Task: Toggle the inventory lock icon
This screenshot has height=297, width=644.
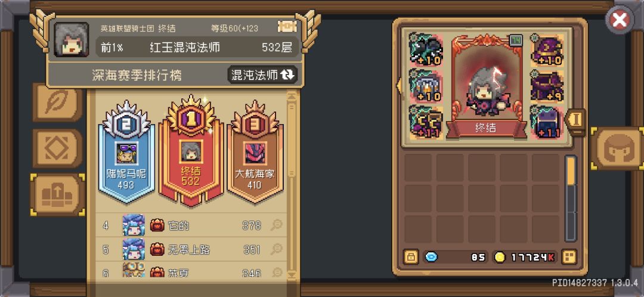Action: (411, 258)
